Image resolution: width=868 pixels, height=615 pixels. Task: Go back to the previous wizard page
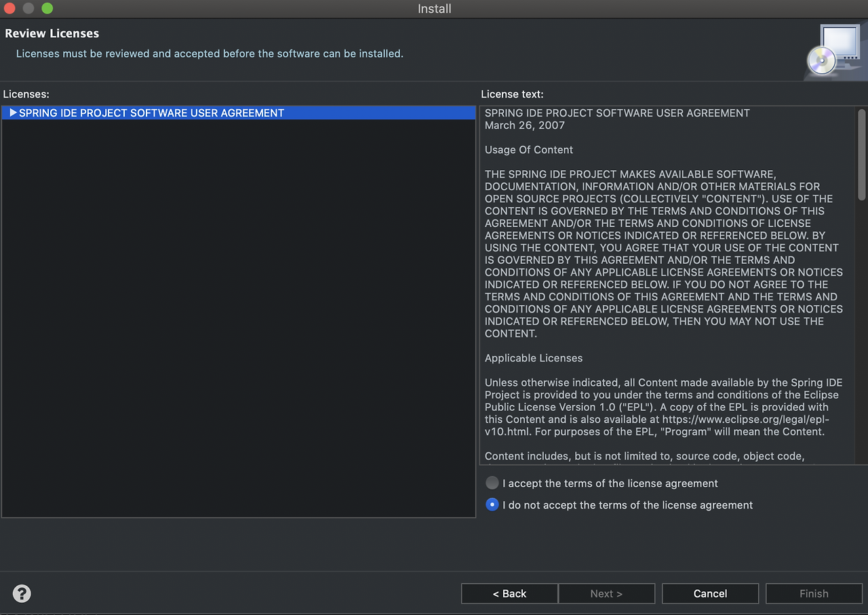point(509,593)
